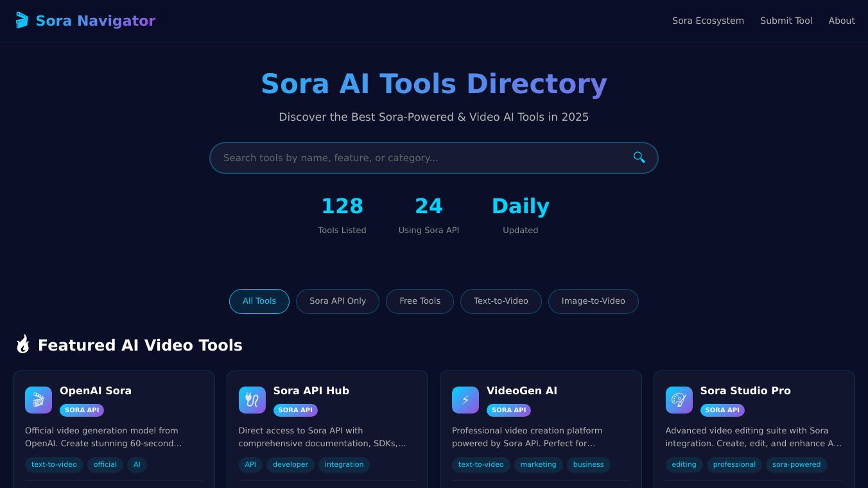Select the All Tools filter

tap(259, 301)
